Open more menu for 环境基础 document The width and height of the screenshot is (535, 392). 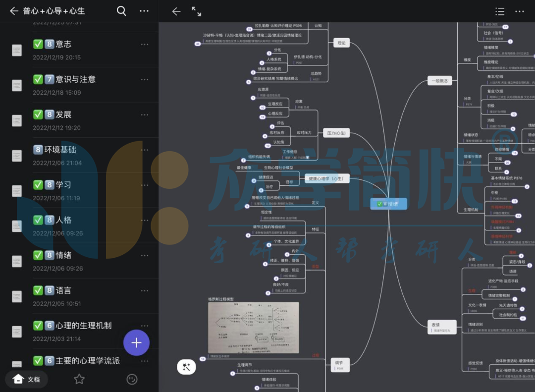pyautogui.click(x=145, y=150)
